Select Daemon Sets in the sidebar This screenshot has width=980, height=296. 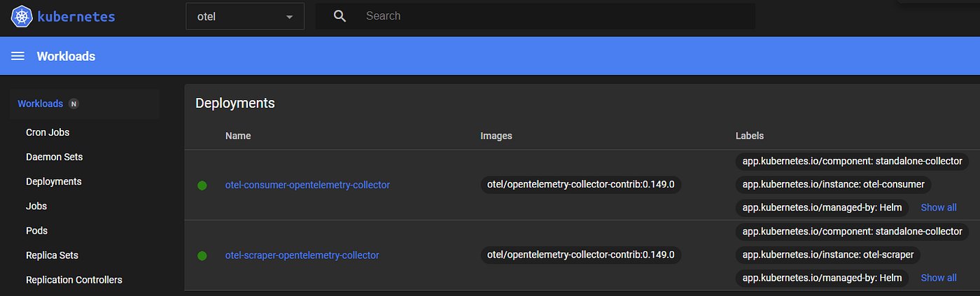pyautogui.click(x=54, y=157)
